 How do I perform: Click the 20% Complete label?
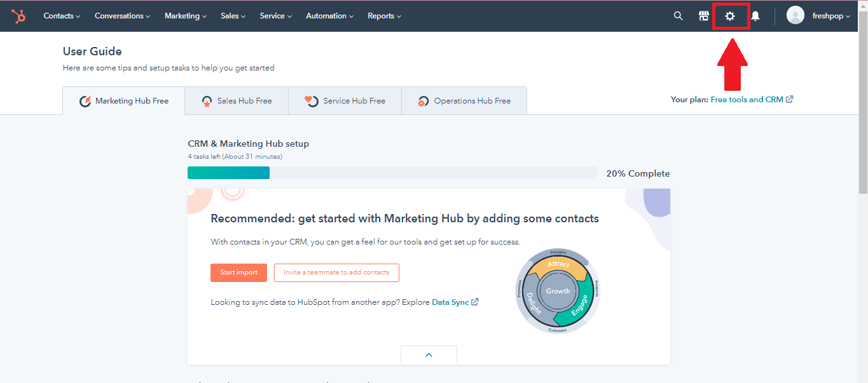pos(638,173)
